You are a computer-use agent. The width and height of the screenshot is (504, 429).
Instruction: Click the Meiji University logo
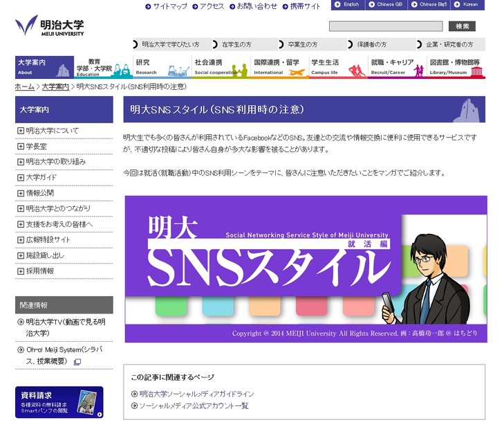click(x=50, y=25)
